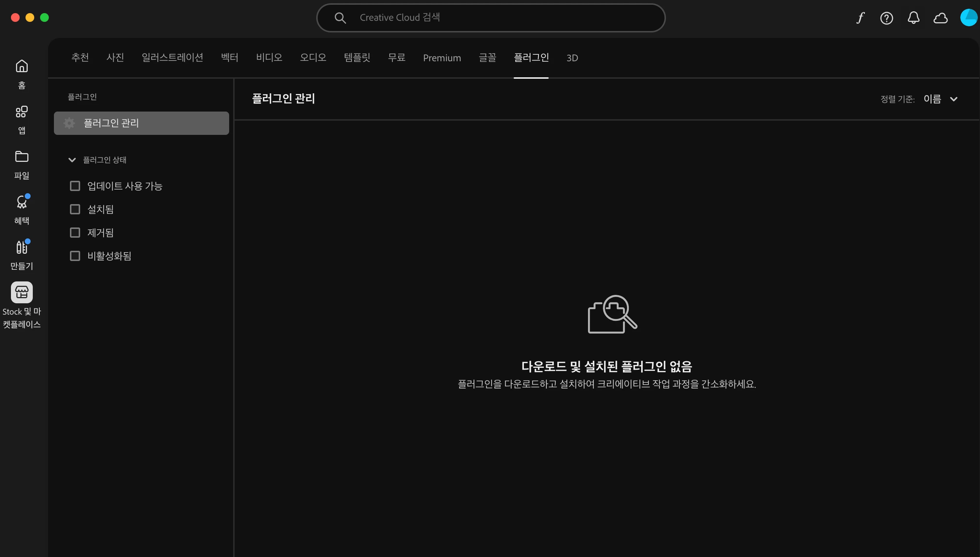Open the account profile avatar
Viewport: 980px width, 557px height.
tap(969, 17)
